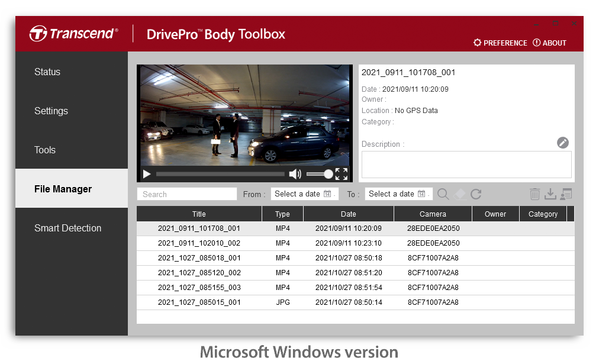Click the video progress bar
The image size is (599, 364).
220,174
